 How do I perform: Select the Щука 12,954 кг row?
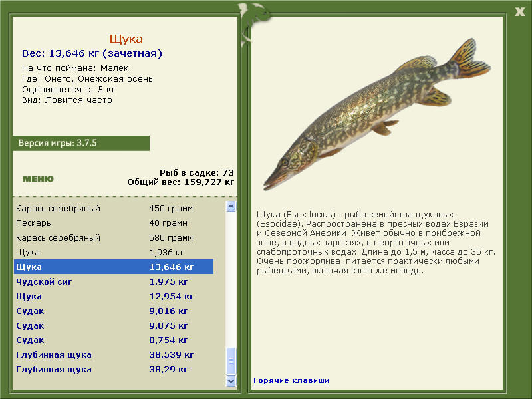coord(114,296)
